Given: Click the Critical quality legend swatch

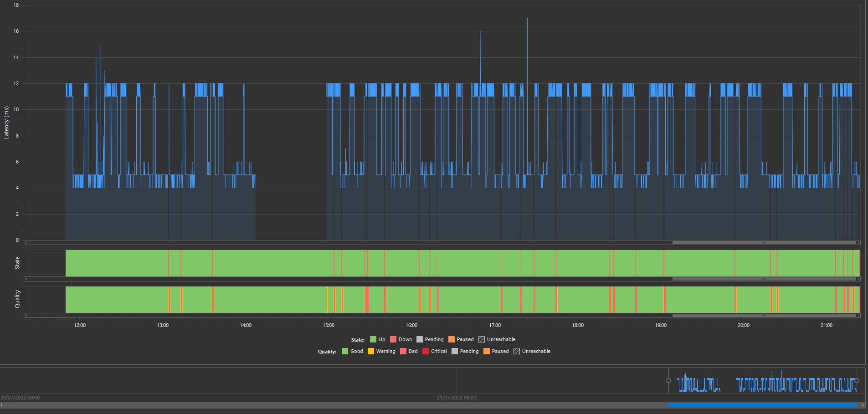Looking at the screenshot, I should (x=426, y=351).
